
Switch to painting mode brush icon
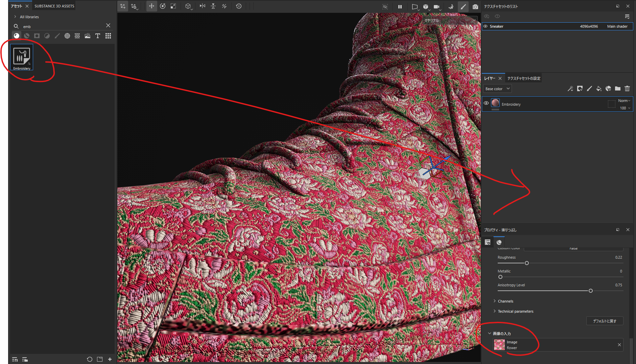[x=463, y=6]
